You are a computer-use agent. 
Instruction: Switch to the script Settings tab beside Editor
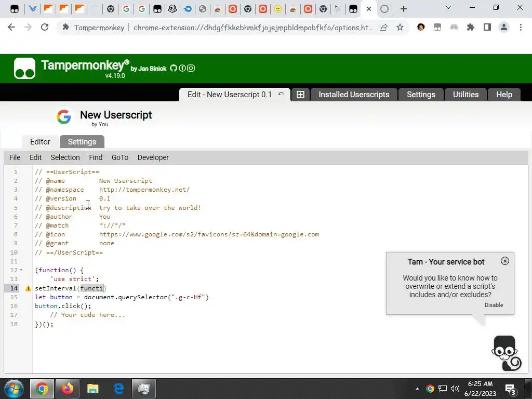pyautogui.click(x=82, y=142)
